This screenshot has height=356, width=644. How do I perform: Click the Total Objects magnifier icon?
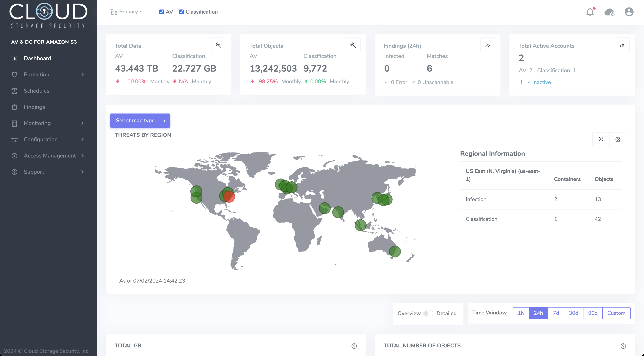[353, 45]
